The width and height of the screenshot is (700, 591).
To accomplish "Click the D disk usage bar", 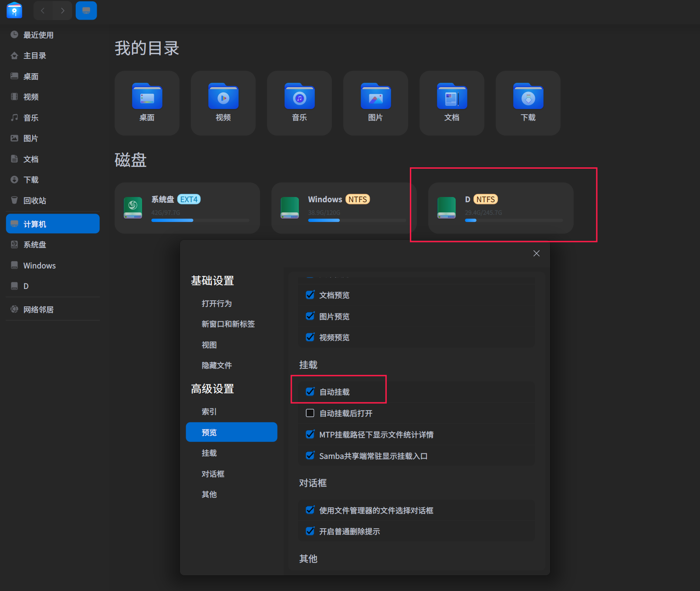I will [x=514, y=221].
